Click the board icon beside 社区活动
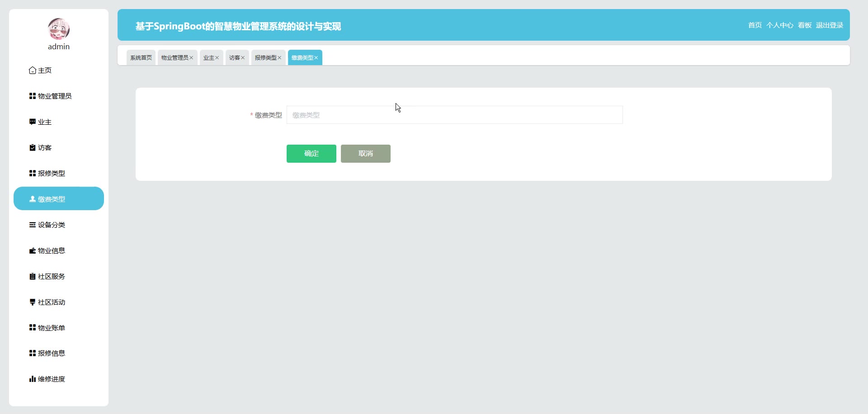This screenshot has height=414, width=868. pos(33,302)
